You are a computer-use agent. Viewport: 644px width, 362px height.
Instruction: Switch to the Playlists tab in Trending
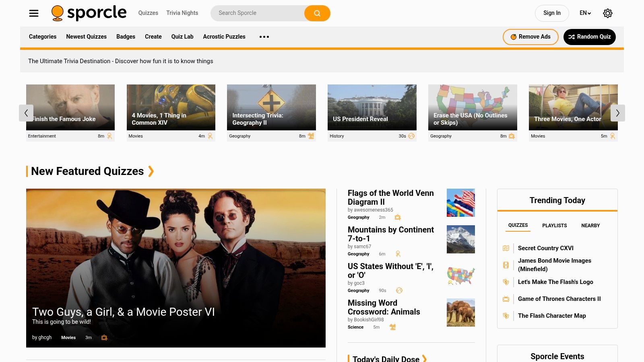554,226
